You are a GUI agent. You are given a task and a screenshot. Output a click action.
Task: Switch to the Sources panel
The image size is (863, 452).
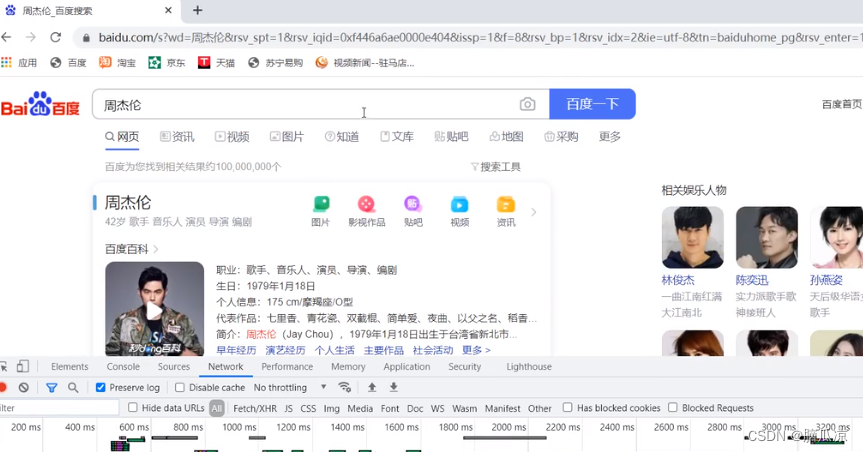point(173,367)
